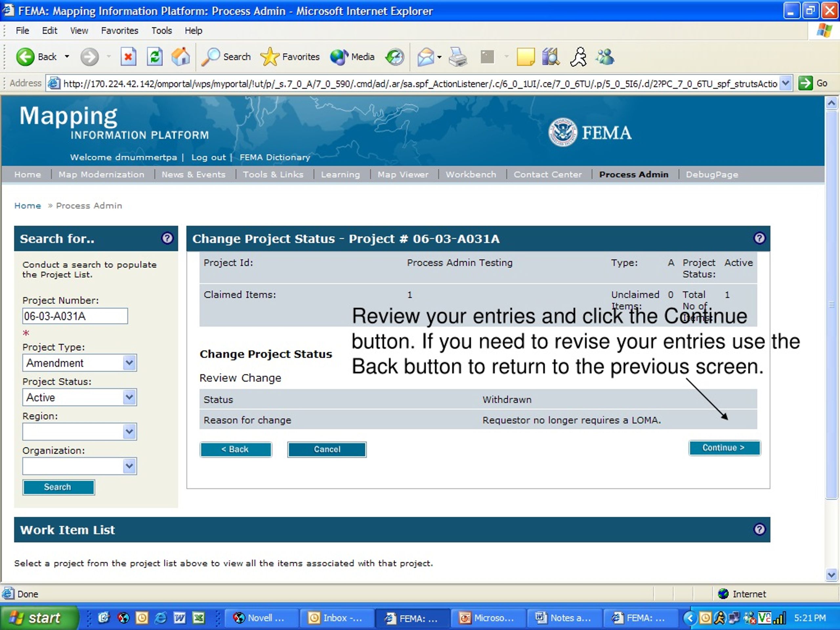Click the Outlook quick launch icon
The width and height of the screenshot is (840, 630).
pyautogui.click(x=142, y=618)
